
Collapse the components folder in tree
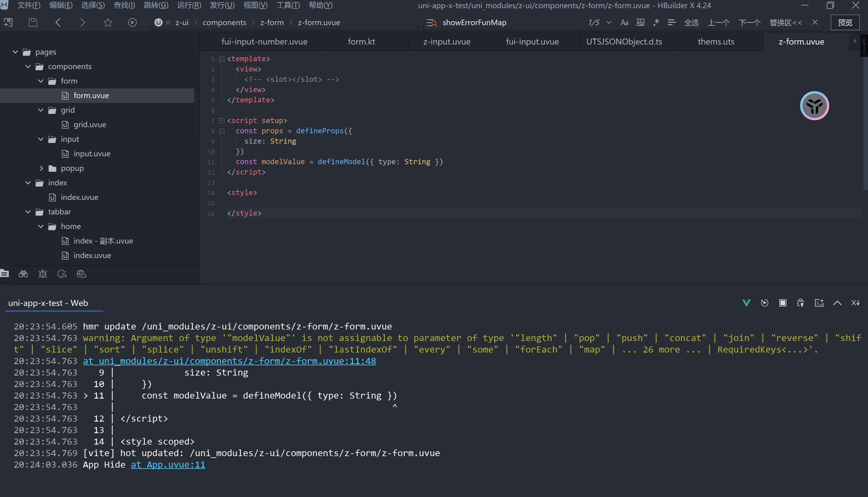[x=28, y=67]
